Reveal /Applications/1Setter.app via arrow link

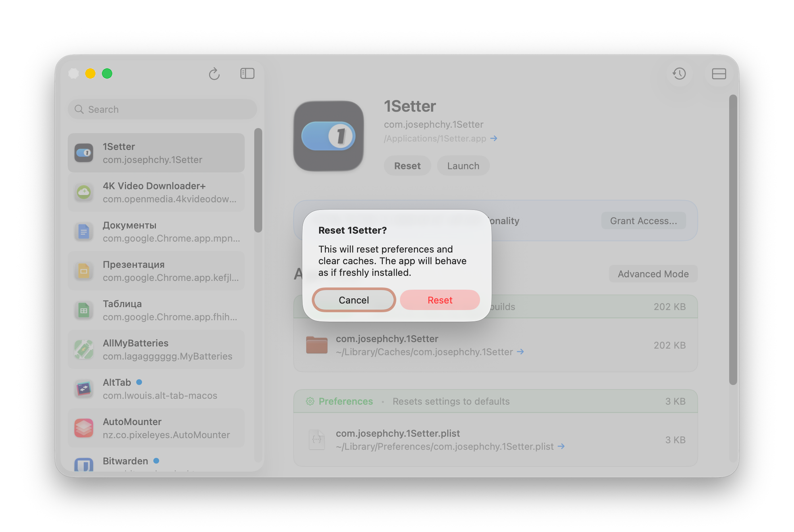point(493,138)
